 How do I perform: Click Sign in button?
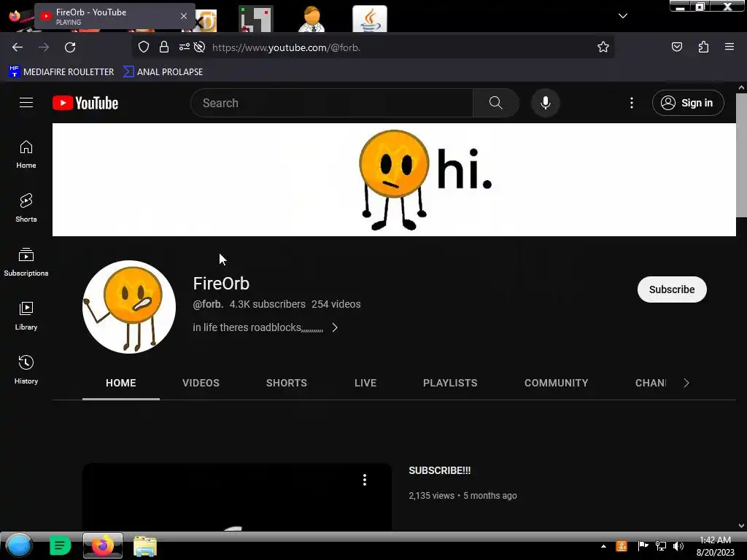pos(688,103)
